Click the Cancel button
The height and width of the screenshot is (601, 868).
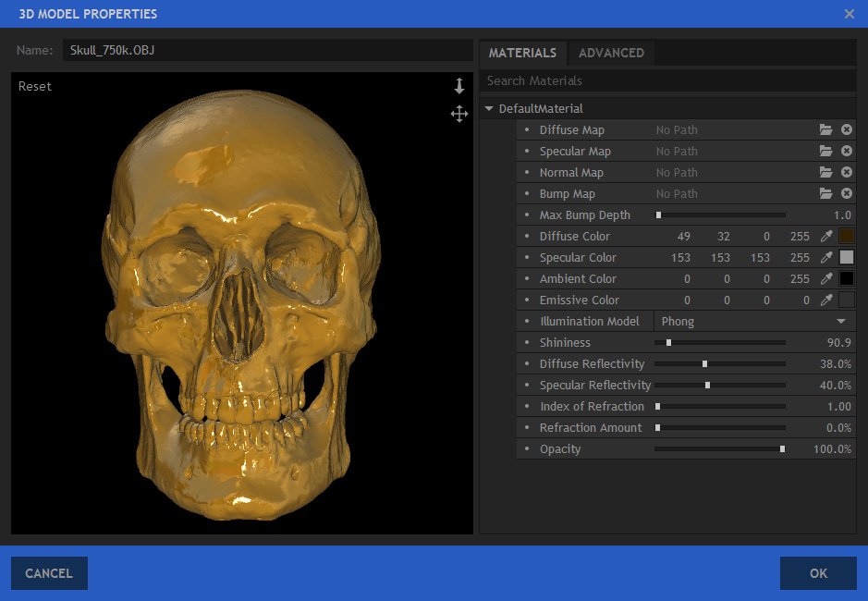click(x=49, y=573)
